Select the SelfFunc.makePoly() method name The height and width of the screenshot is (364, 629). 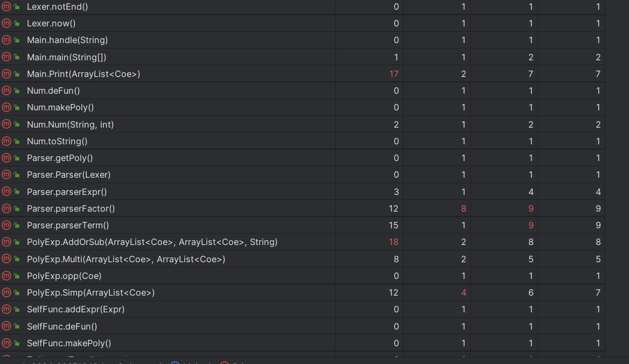tap(69, 344)
